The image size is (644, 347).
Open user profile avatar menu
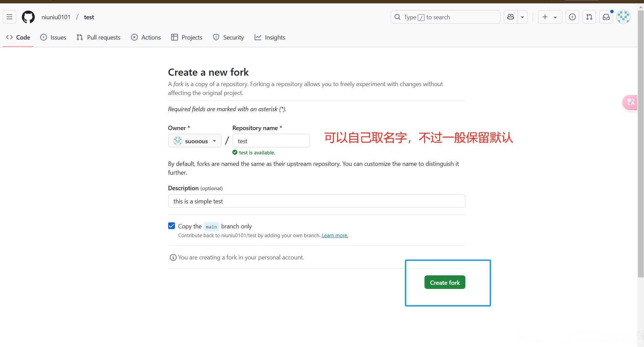pyautogui.click(x=623, y=17)
